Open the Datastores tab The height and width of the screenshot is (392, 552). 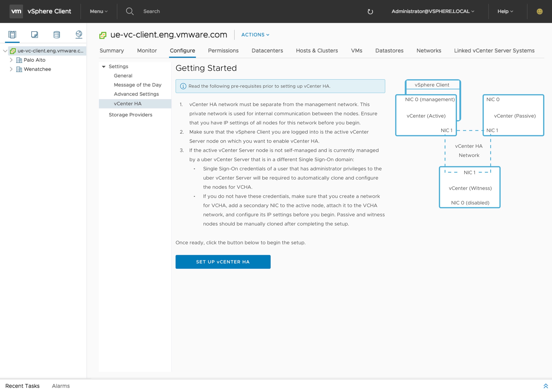tap(389, 51)
